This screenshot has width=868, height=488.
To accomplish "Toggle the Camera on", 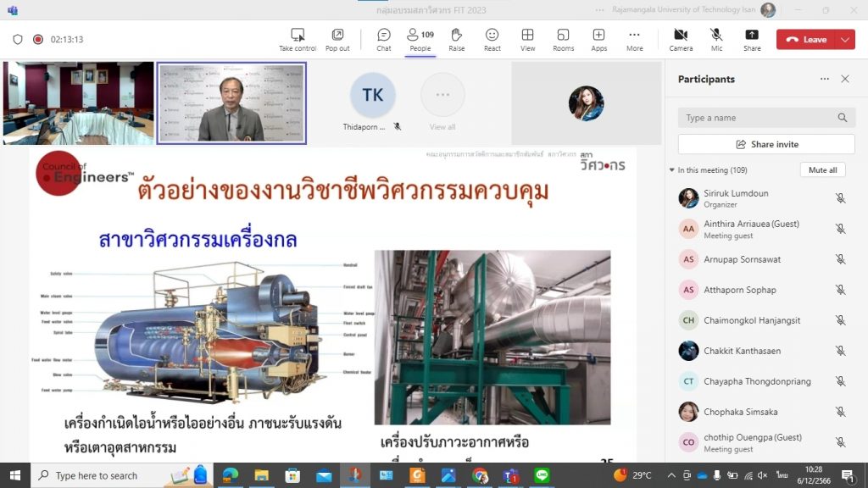I will point(681,39).
